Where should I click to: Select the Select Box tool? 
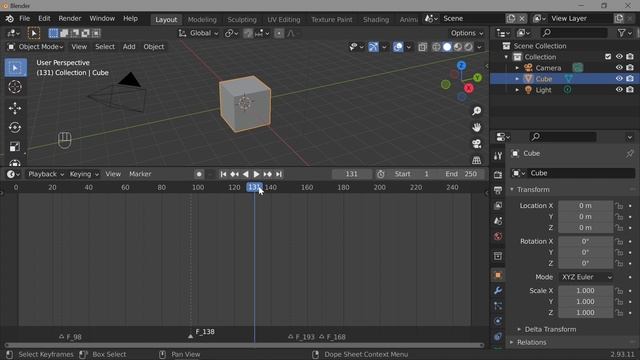pos(15,67)
